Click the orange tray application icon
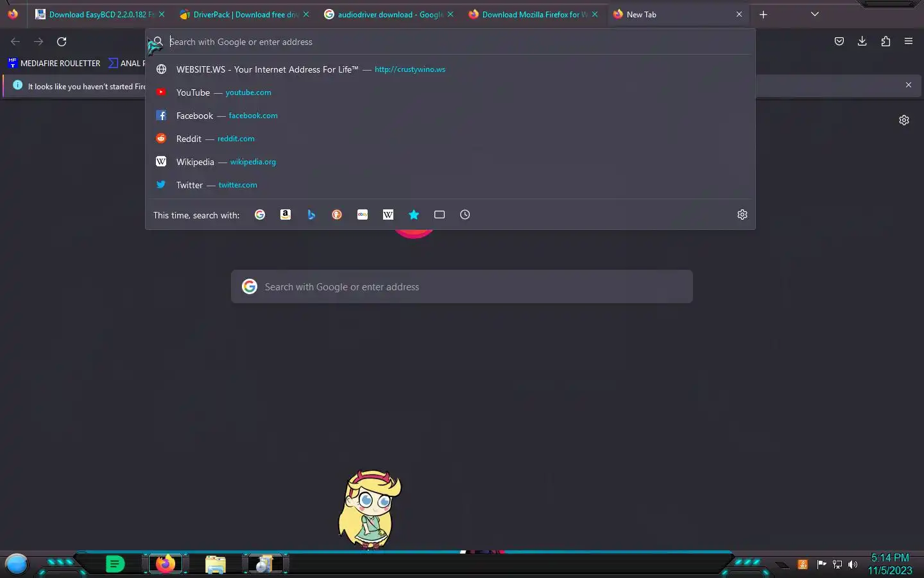 [x=803, y=565]
